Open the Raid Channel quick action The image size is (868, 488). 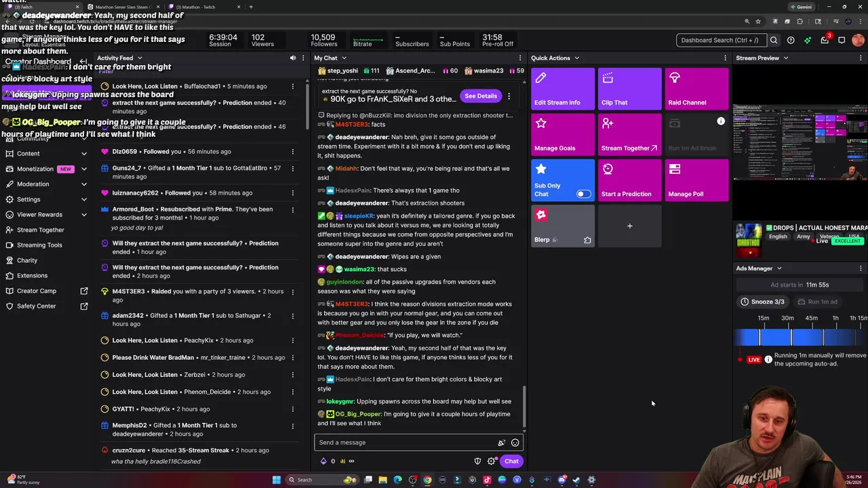coord(696,89)
